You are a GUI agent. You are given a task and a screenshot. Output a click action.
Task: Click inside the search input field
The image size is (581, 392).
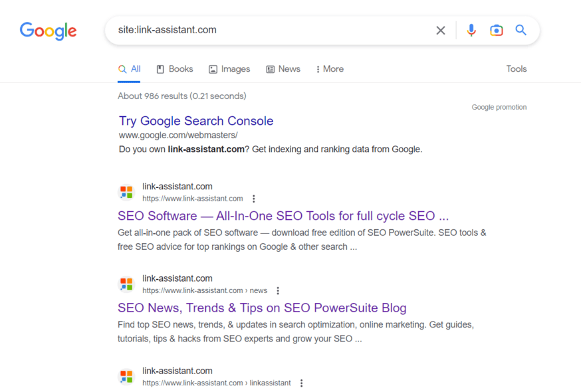266,30
